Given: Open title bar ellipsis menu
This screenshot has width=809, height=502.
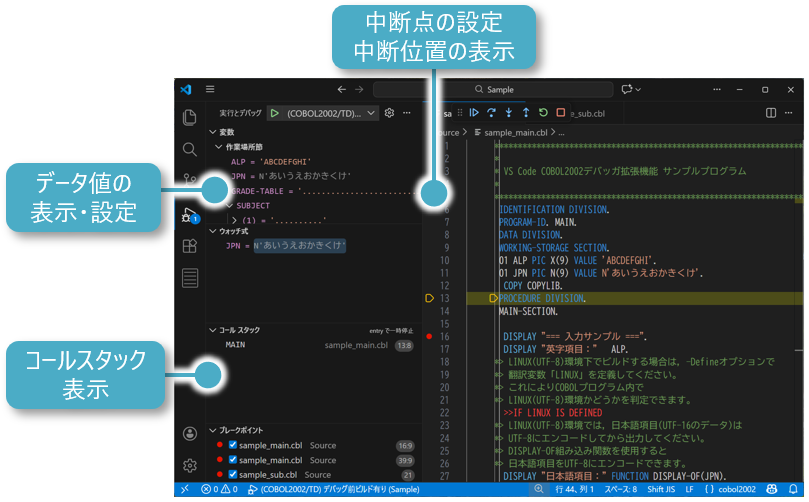Looking at the screenshot, I should (x=717, y=89).
